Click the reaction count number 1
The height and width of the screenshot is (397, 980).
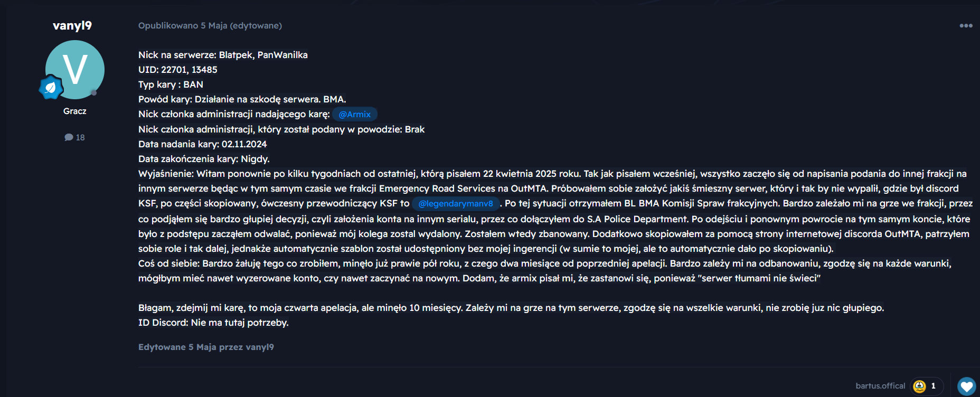(934, 386)
